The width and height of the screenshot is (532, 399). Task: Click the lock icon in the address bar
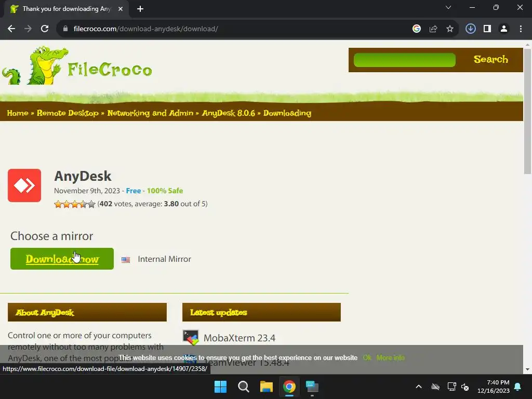[65, 29]
